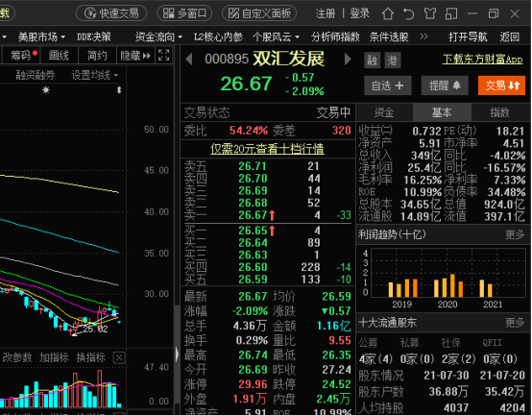
Task: Switch to 指数 tab
Action: (x=500, y=112)
